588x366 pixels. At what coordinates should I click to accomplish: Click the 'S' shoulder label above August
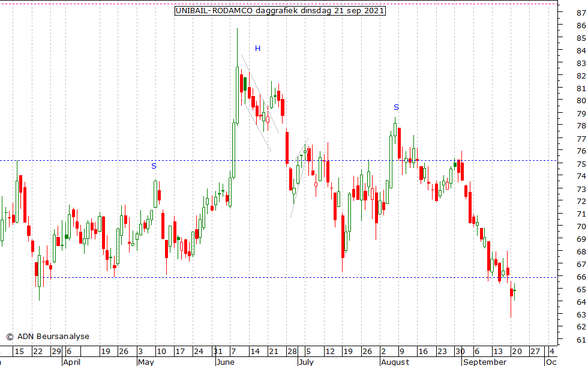pyautogui.click(x=397, y=107)
